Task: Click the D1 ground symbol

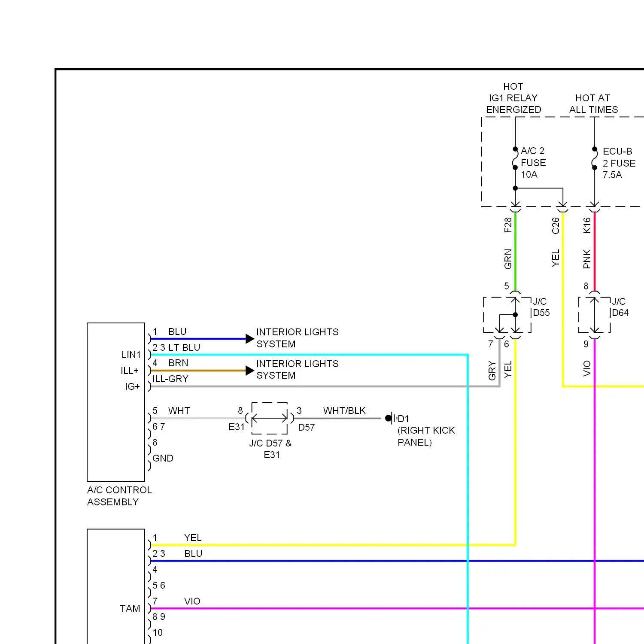Action: [x=391, y=418]
